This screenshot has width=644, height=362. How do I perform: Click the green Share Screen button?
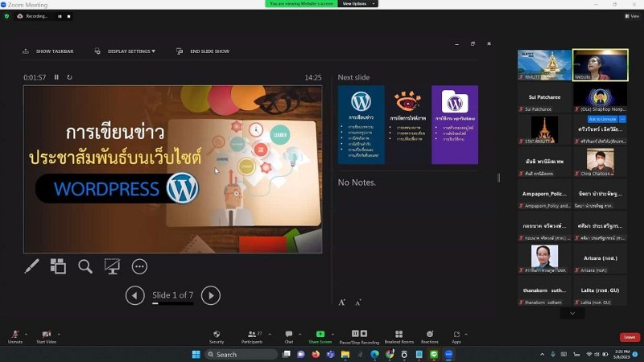click(x=320, y=336)
